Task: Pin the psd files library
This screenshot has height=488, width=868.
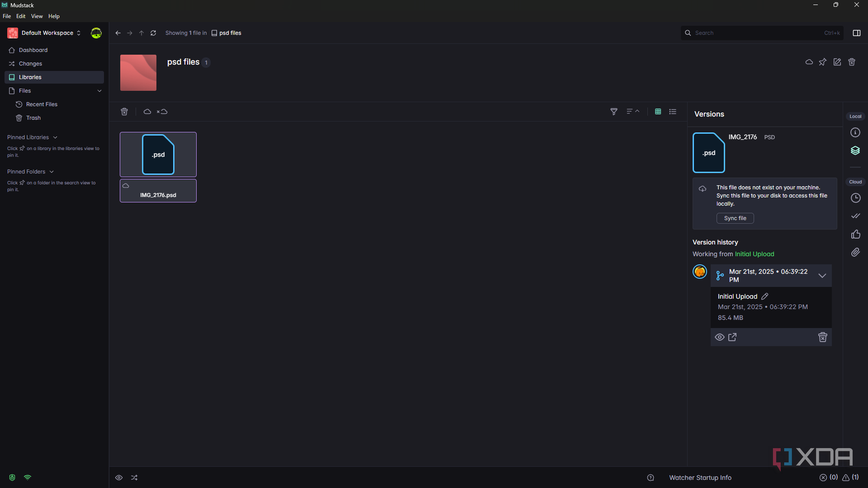Action: [823, 62]
